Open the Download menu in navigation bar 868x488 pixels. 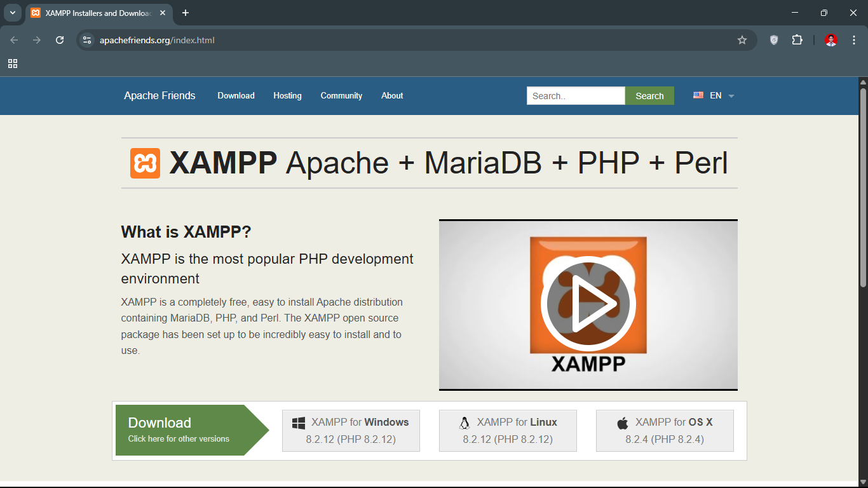(236, 96)
